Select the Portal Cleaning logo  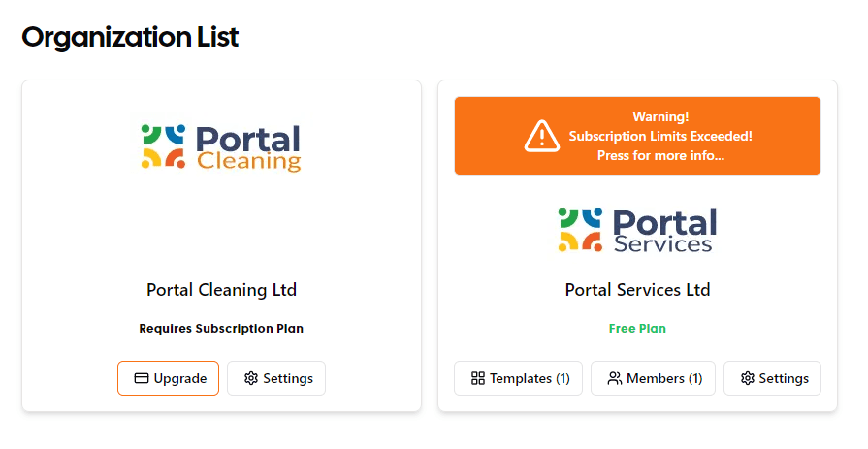coord(221,146)
